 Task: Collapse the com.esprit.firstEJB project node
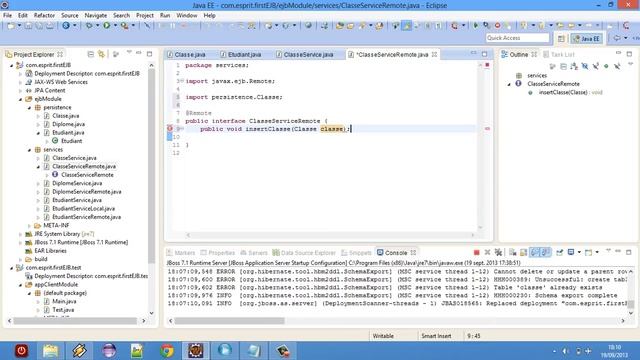[11, 65]
